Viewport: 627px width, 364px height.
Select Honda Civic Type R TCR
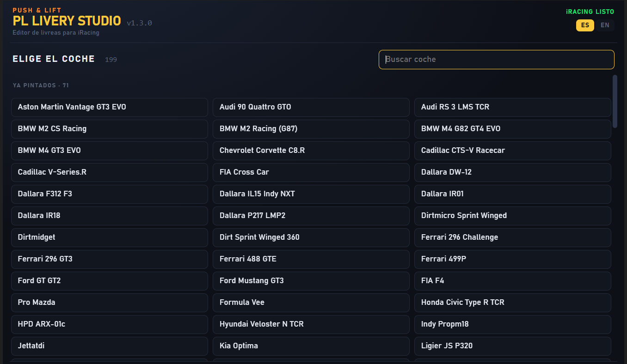coord(513,303)
